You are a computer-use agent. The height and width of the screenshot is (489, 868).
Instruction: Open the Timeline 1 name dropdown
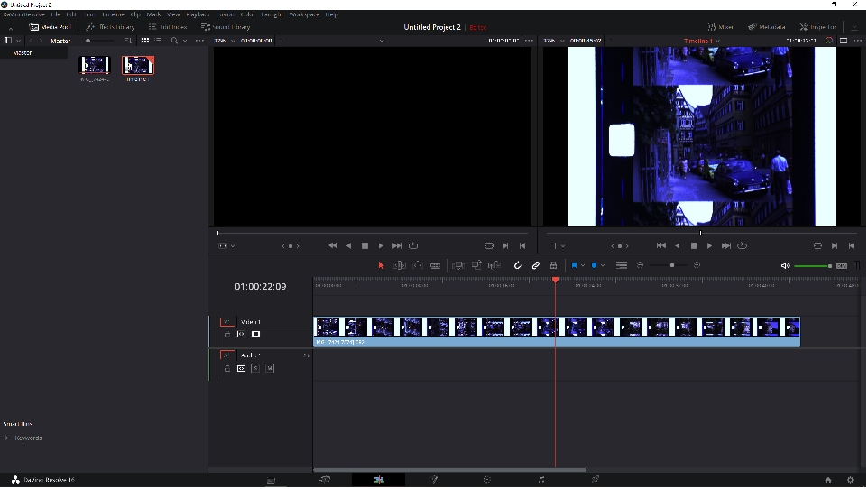[x=718, y=41]
